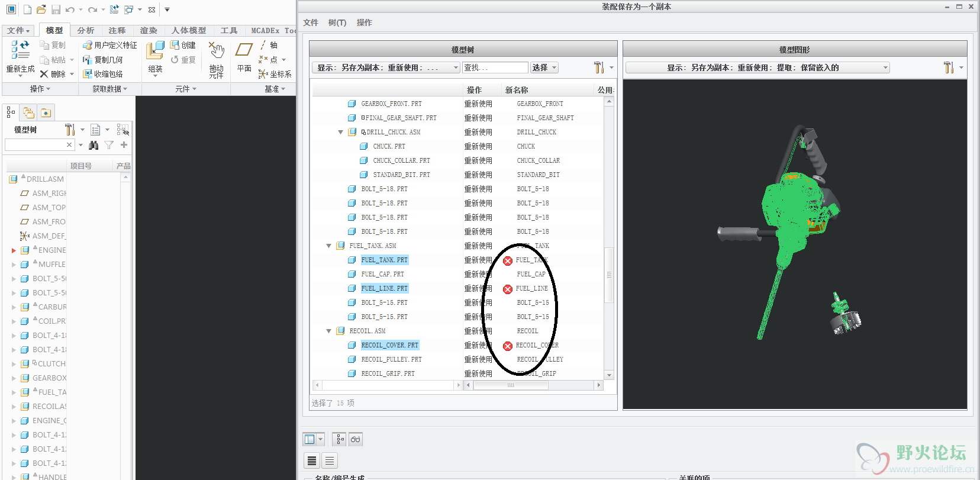The height and width of the screenshot is (480, 980).
Task: Collapse the FUEL_TANK.ASM node in dialog tree
Action: pos(328,246)
